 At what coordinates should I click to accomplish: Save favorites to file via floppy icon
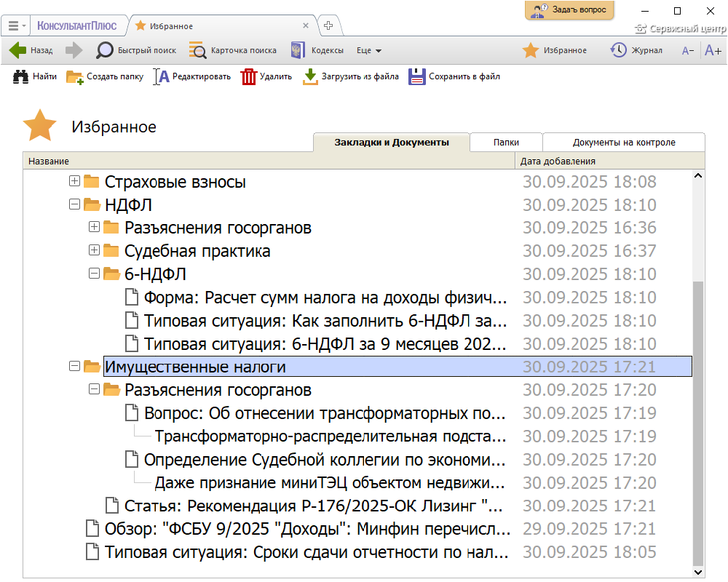(x=416, y=76)
